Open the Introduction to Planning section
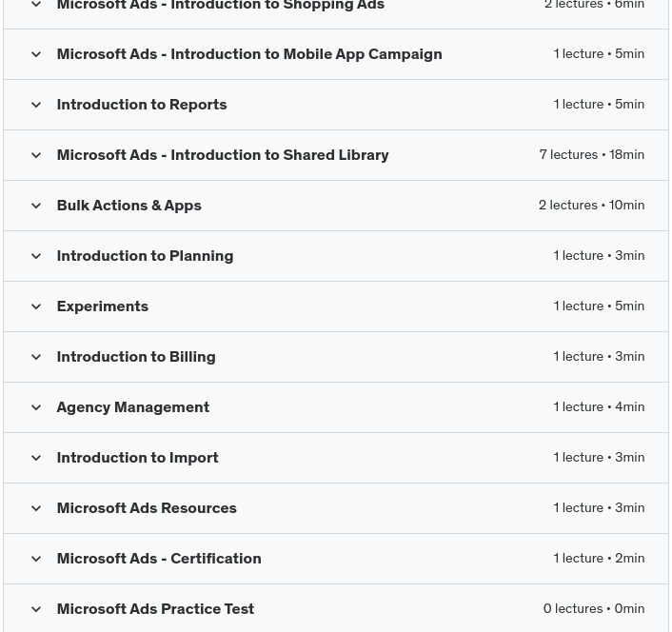The height and width of the screenshot is (632, 672). click(36, 256)
